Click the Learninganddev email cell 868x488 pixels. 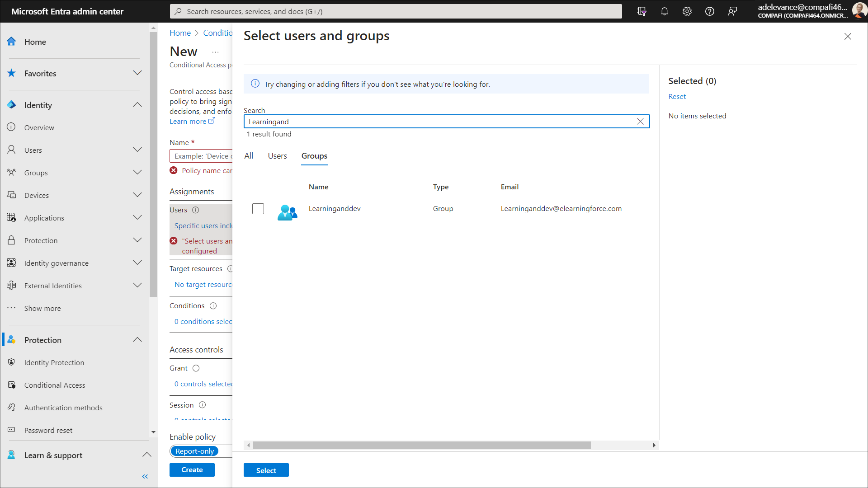(x=561, y=209)
